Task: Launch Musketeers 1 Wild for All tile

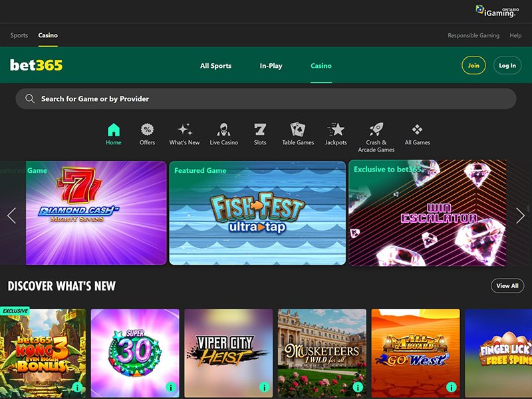Action: coord(322,353)
